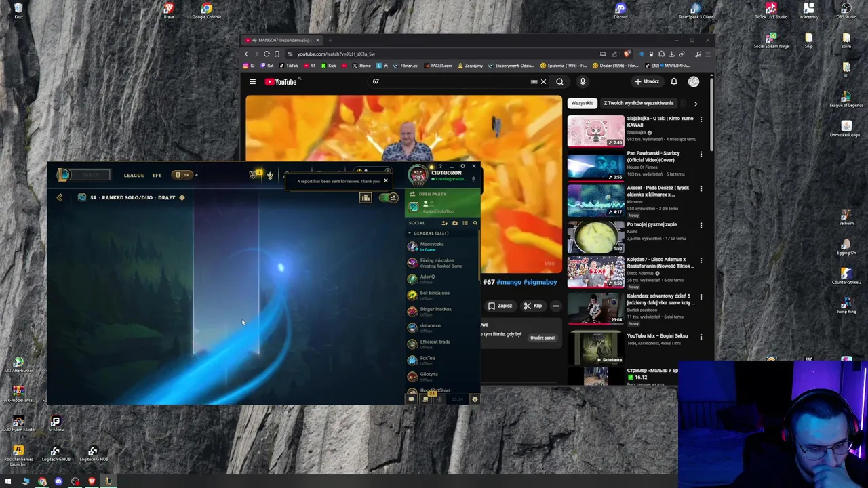Save video with the Zapisz button
This screenshot has width=868, height=488.
(x=500, y=306)
